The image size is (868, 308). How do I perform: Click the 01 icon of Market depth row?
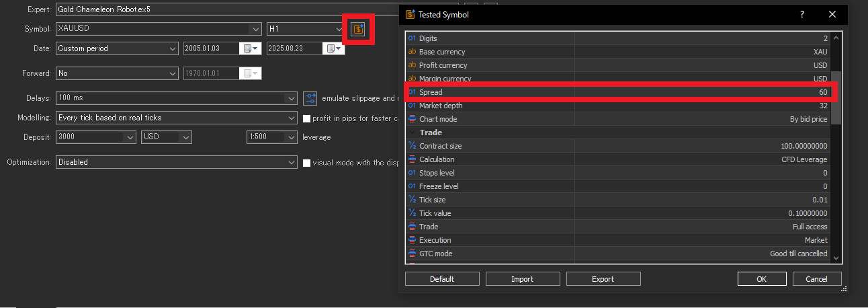[x=413, y=106]
